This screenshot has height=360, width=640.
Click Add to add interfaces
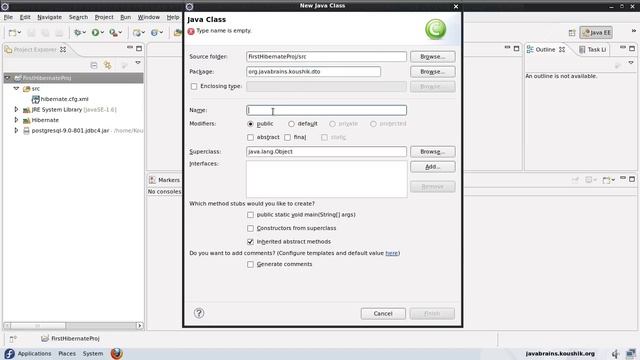pos(433,167)
